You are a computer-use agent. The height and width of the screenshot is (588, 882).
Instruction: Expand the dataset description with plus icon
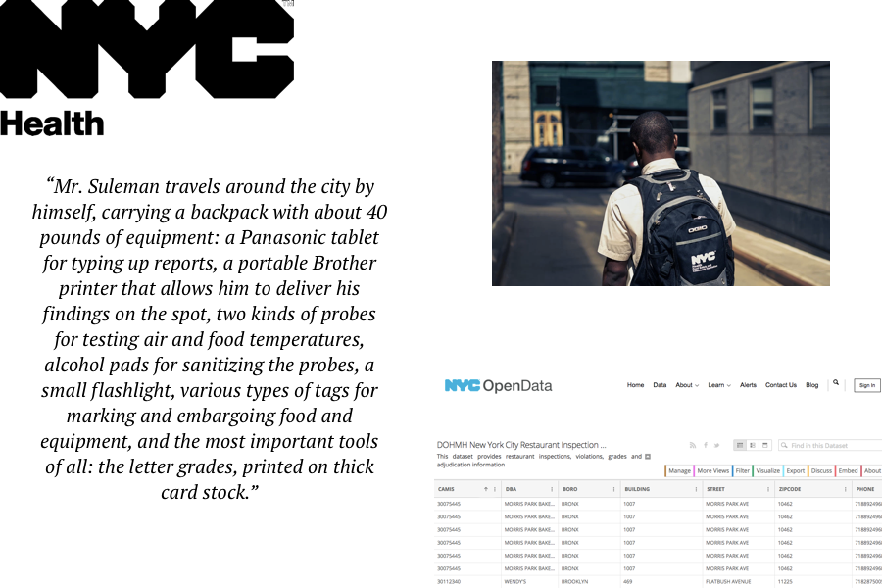pyautogui.click(x=647, y=457)
